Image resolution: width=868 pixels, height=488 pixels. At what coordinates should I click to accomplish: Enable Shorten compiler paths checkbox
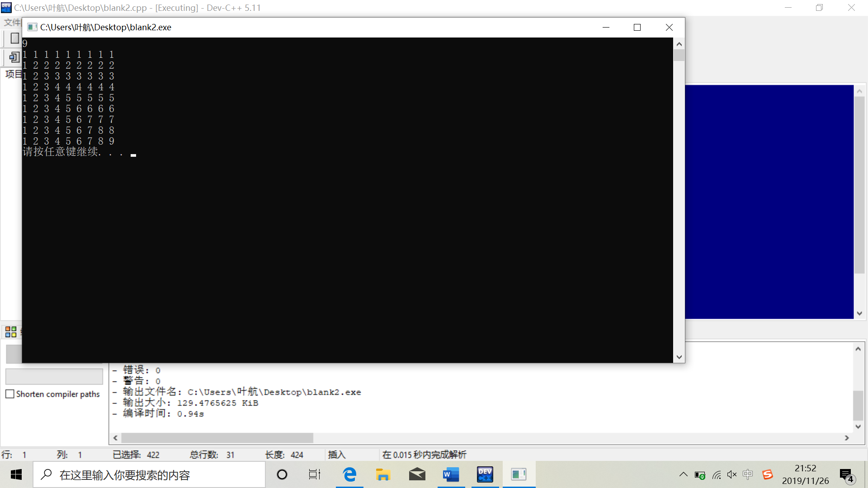(x=10, y=394)
